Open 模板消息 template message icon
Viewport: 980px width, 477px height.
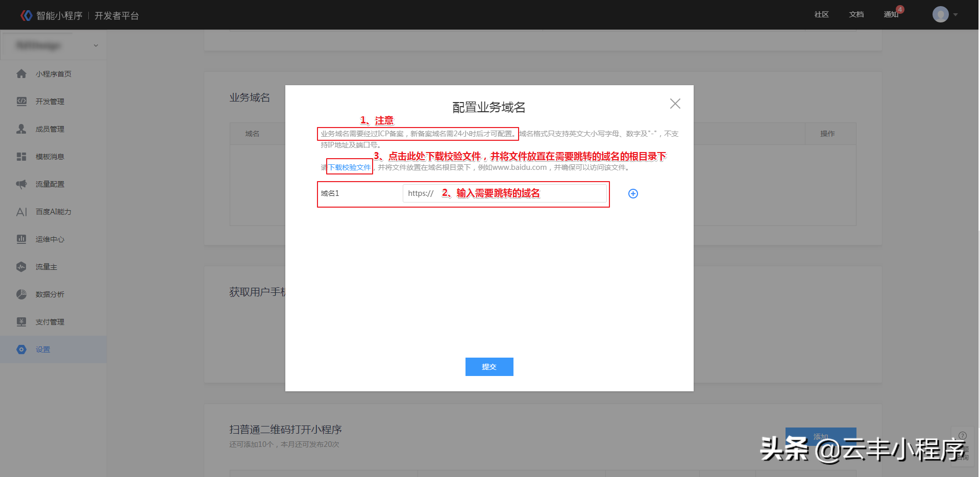click(x=21, y=156)
